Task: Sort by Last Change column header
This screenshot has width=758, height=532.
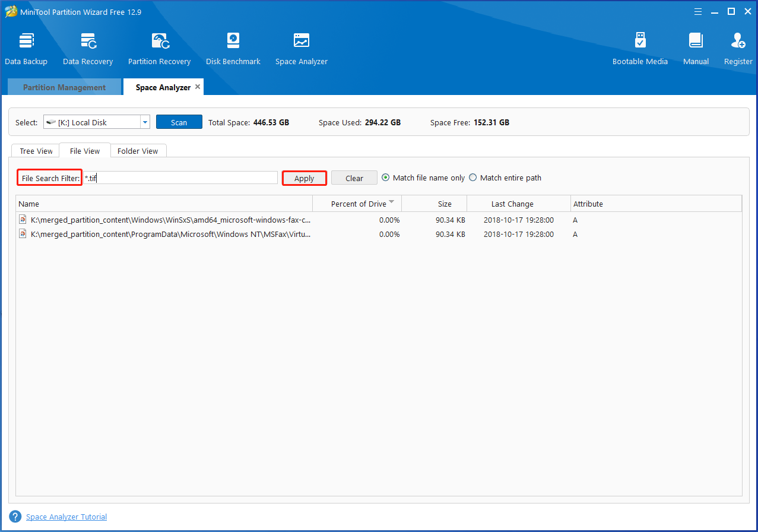Action: point(519,204)
